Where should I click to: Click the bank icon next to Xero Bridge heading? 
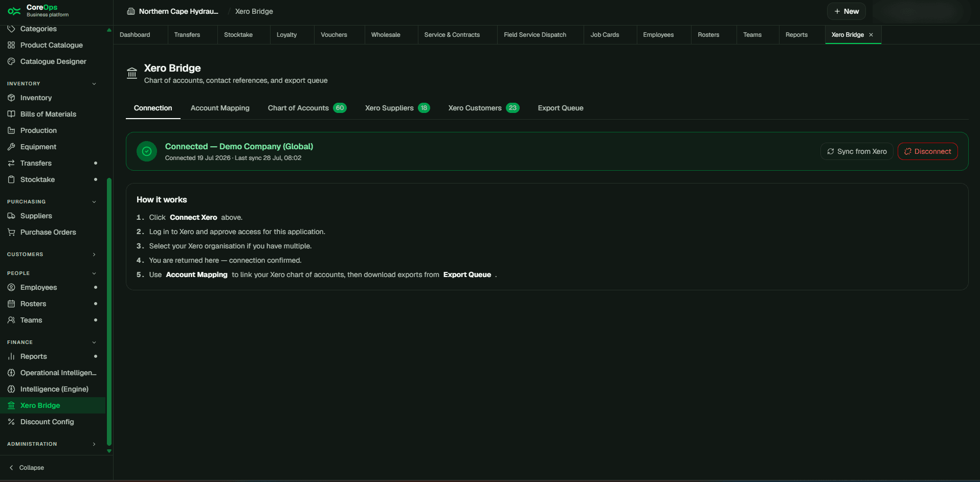132,73
